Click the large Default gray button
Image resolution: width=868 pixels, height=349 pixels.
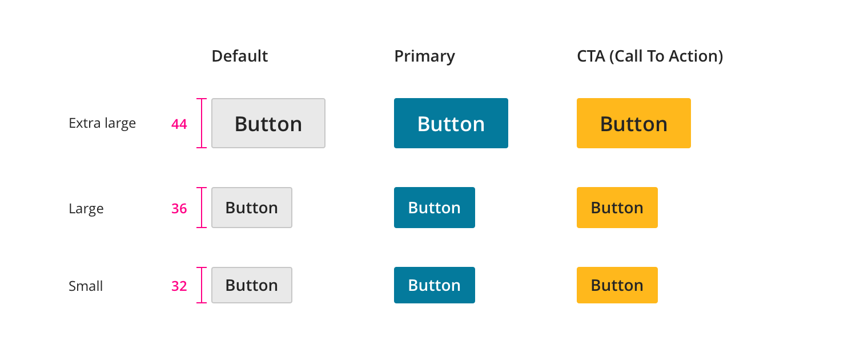pos(252,208)
